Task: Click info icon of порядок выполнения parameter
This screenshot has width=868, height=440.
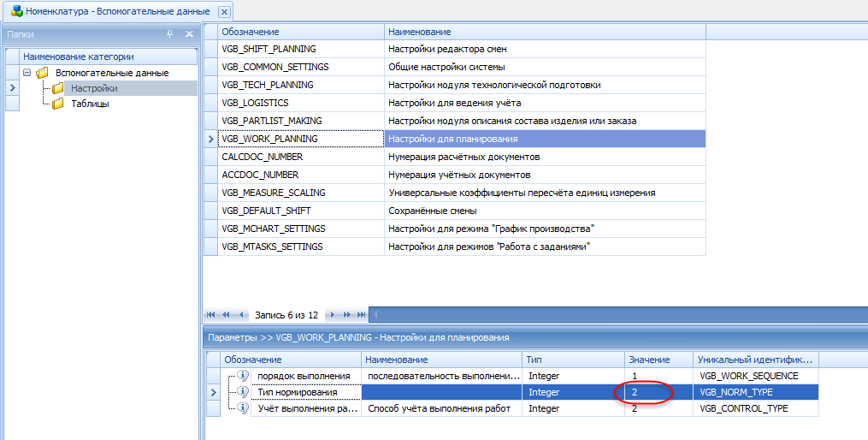Action: click(243, 376)
